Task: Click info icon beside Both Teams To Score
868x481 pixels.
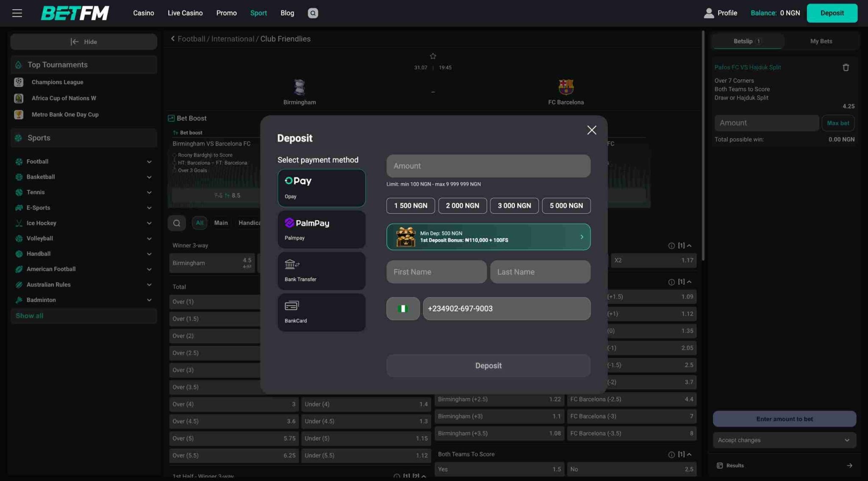Action: tap(671, 455)
